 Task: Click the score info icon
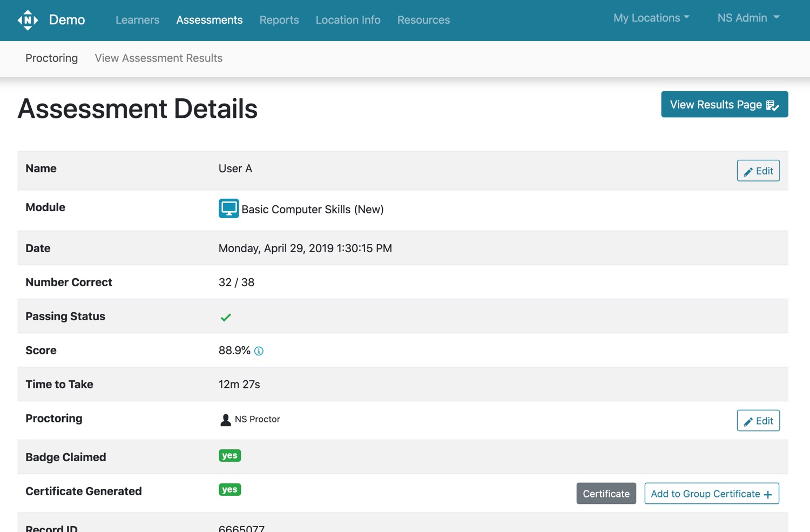[259, 351]
